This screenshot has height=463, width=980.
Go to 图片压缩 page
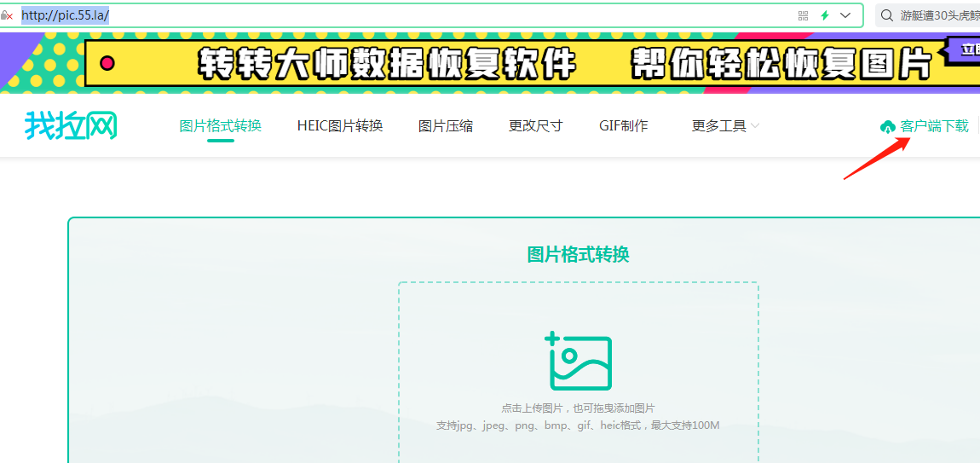coord(446,125)
